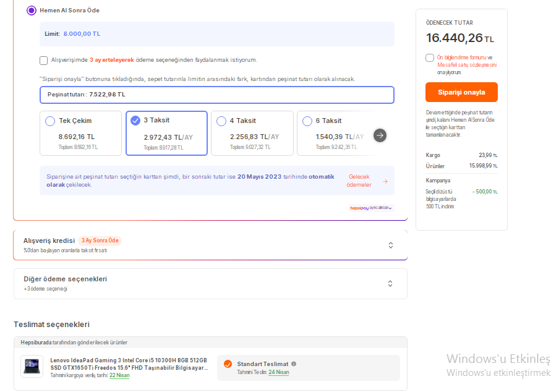Click the Siparişi onayla button
Screen dimensions: 551x392
point(461,92)
